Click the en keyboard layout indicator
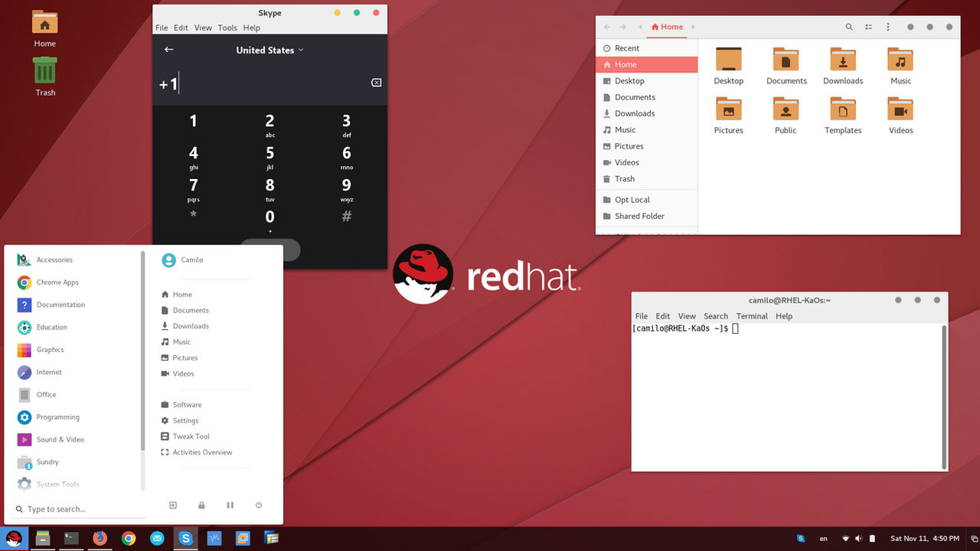This screenshot has height=551, width=980. (824, 539)
